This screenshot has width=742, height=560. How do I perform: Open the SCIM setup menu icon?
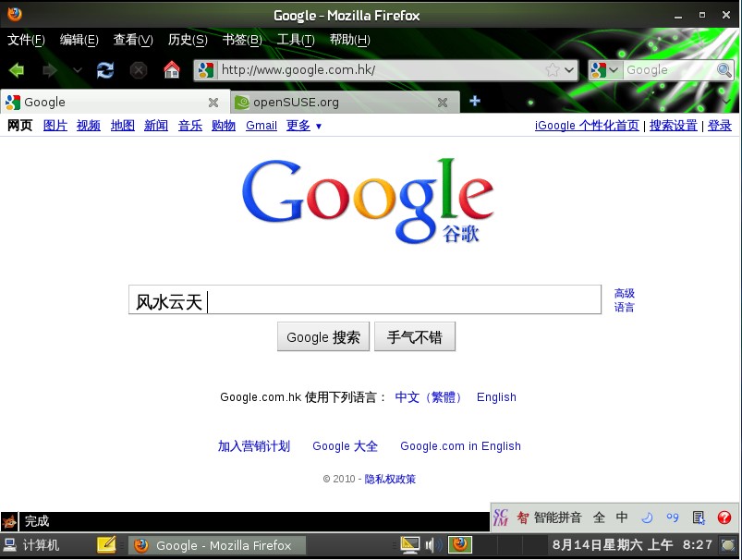[699, 517]
